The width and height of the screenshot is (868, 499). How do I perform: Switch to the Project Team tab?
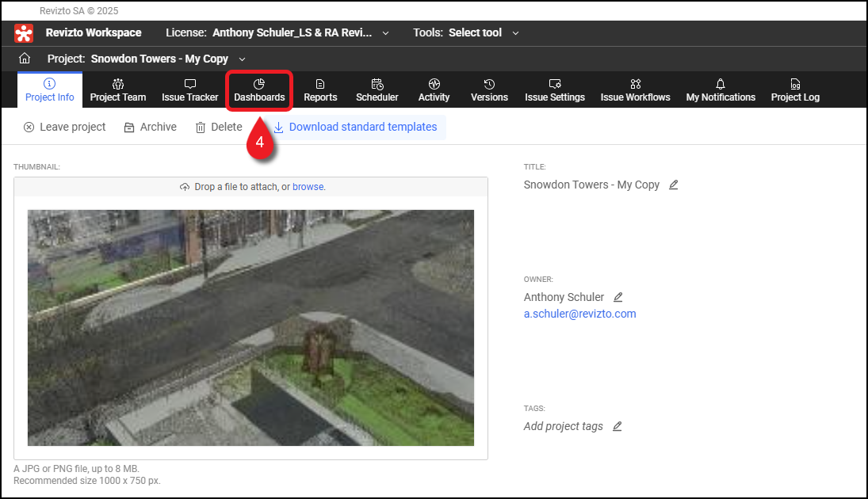118,90
